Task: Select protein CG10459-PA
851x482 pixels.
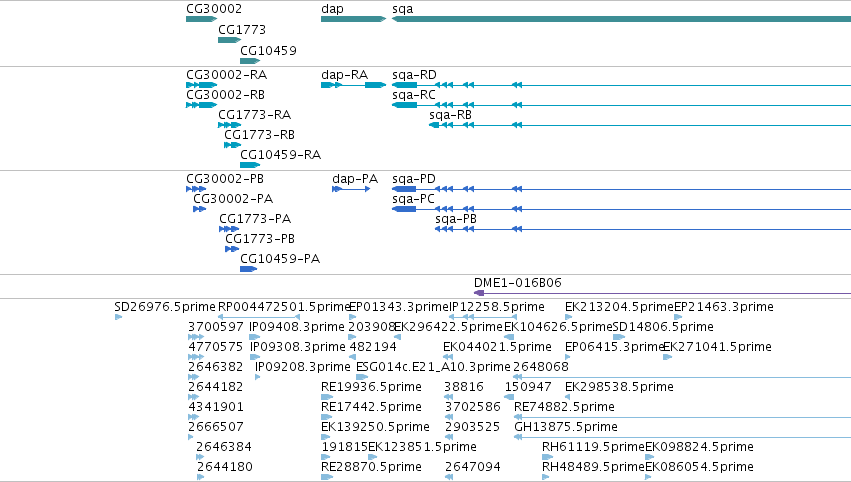Action: pos(280,259)
